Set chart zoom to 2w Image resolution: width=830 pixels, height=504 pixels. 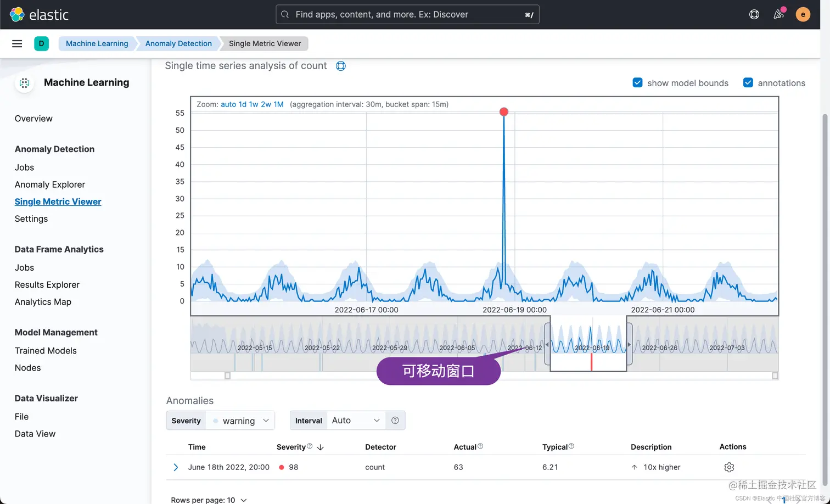click(x=266, y=104)
